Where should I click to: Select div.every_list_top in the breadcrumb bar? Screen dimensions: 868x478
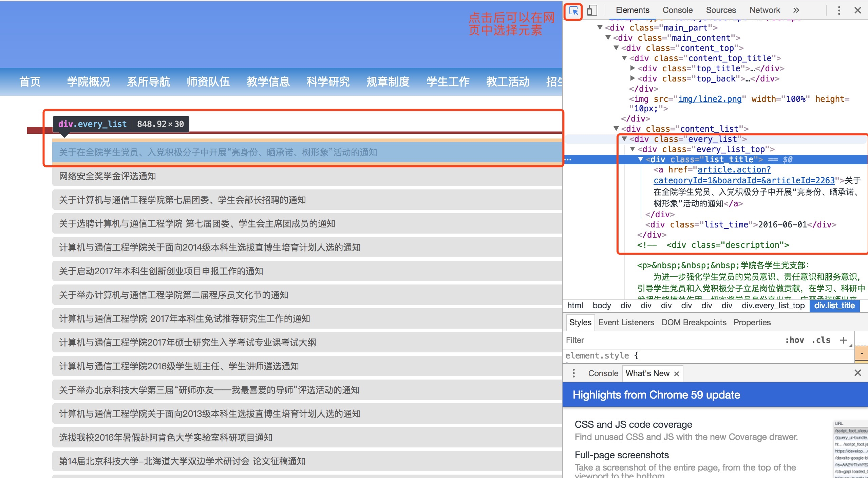coord(773,306)
